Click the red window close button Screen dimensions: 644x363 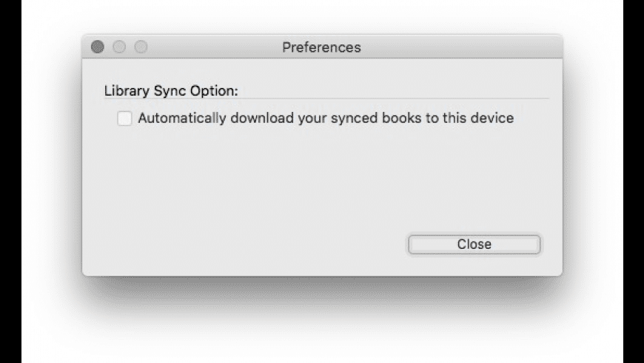98,47
